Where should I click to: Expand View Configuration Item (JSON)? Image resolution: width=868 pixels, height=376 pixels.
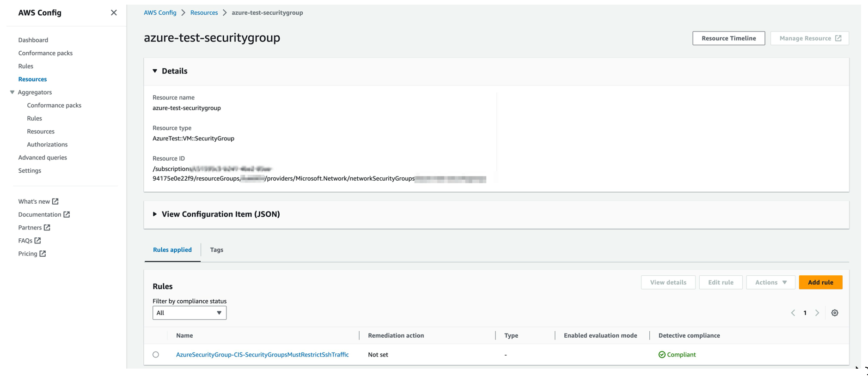point(155,214)
